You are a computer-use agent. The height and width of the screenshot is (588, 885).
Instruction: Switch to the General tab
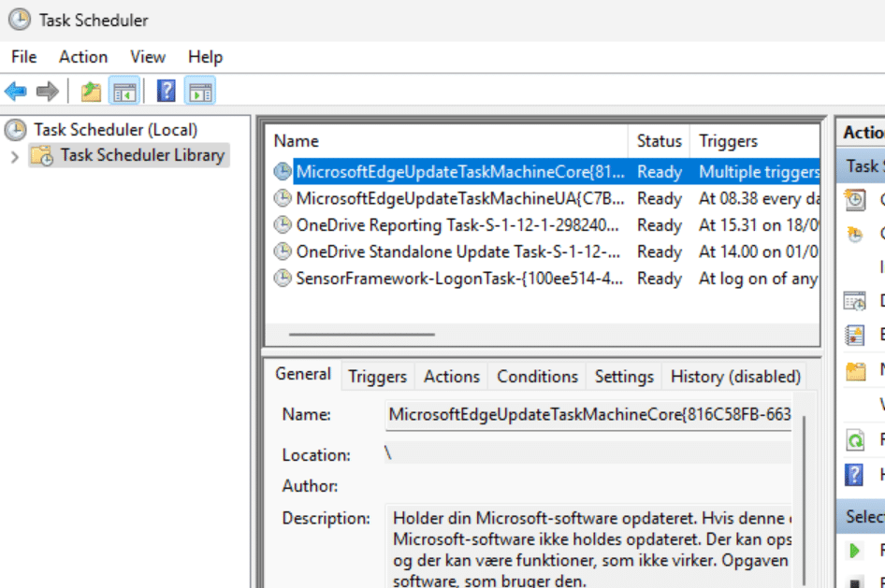click(x=303, y=374)
